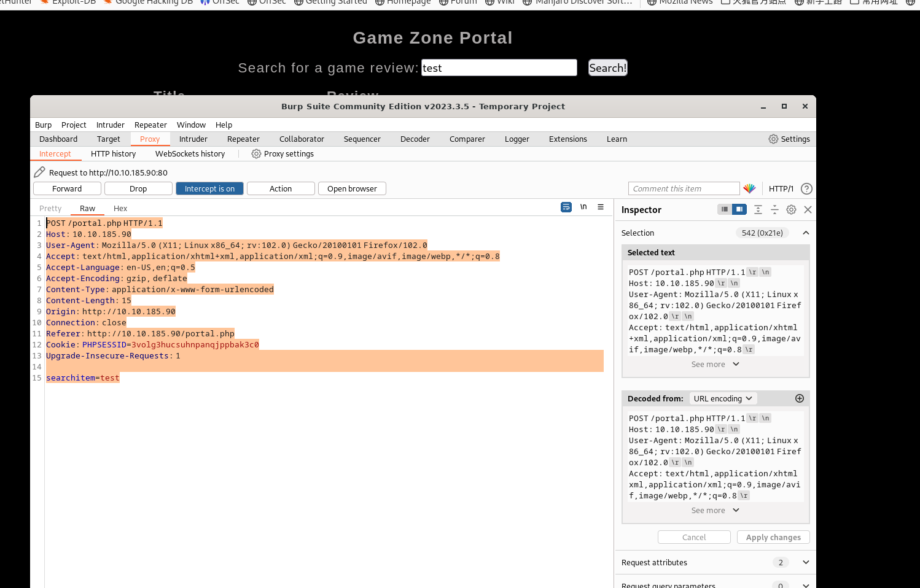The image size is (920, 588).
Task: Forward the intercepted request
Action: click(67, 189)
